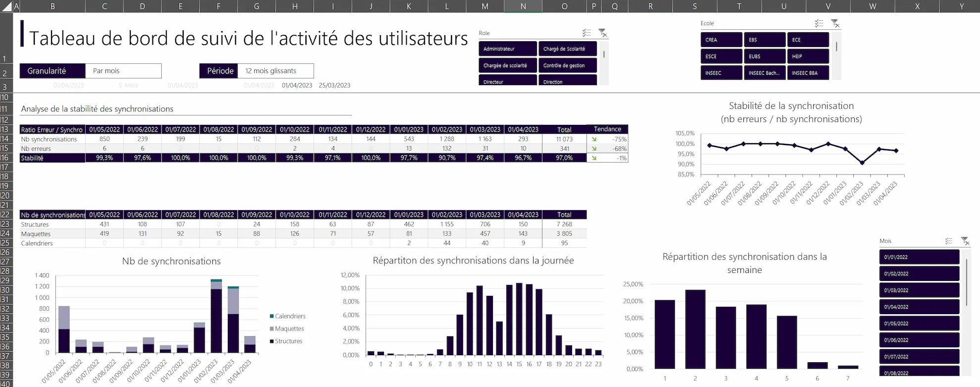Click the Structures legend entry
Viewport: 980px width, 387px height.
pyautogui.click(x=286, y=341)
